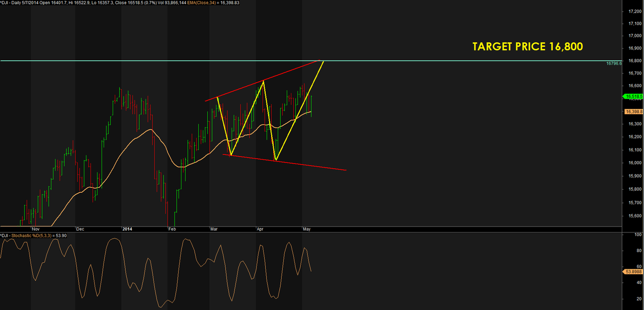The width and height of the screenshot is (644, 310).
Task: Select the lower red trendline
Action: (284, 162)
